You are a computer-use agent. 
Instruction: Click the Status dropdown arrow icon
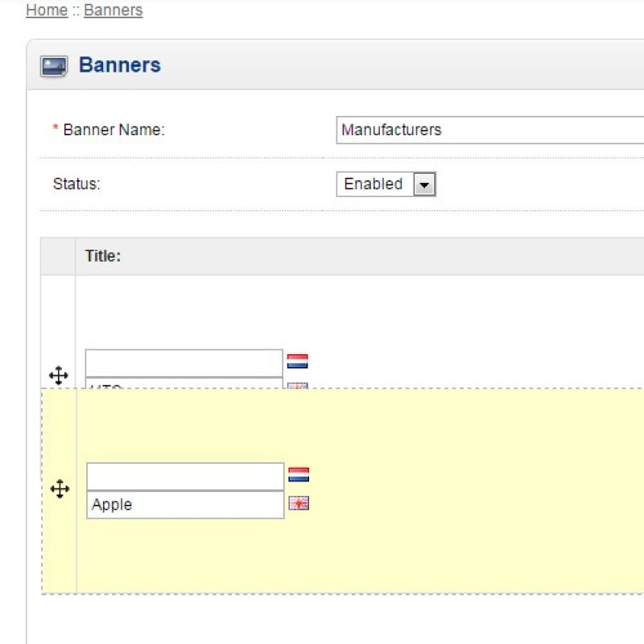[x=426, y=184]
